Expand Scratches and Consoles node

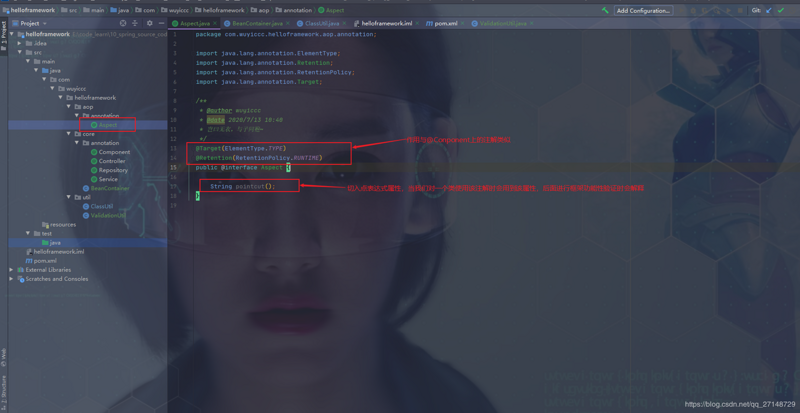pyautogui.click(x=11, y=279)
